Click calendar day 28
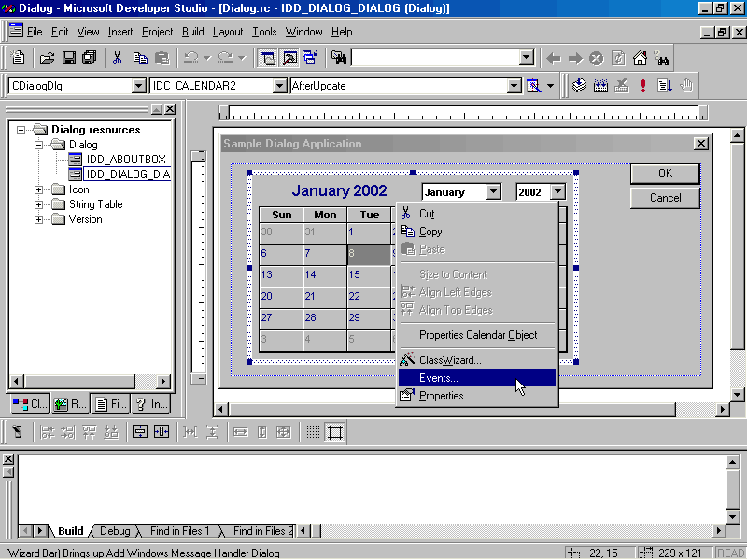Image resolution: width=747 pixels, height=560 pixels. pos(325,319)
